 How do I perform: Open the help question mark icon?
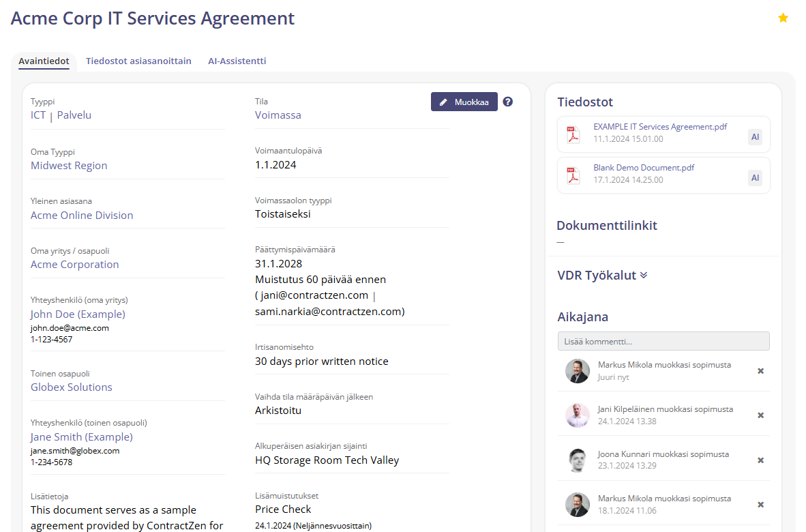(x=508, y=102)
